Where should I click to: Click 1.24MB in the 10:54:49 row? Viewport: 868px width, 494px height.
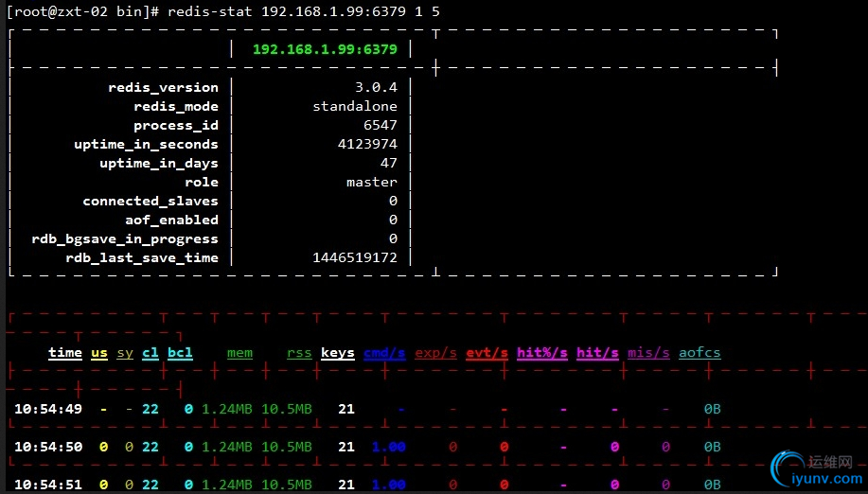coord(227,410)
